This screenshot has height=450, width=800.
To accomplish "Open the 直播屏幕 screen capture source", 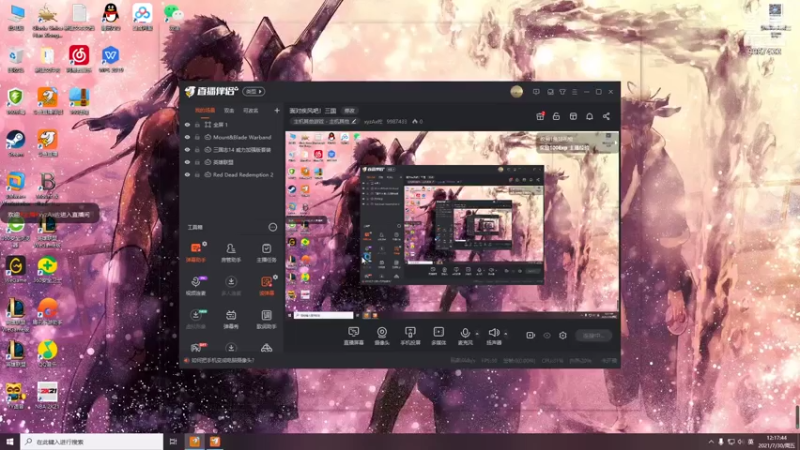I will click(354, 336).
